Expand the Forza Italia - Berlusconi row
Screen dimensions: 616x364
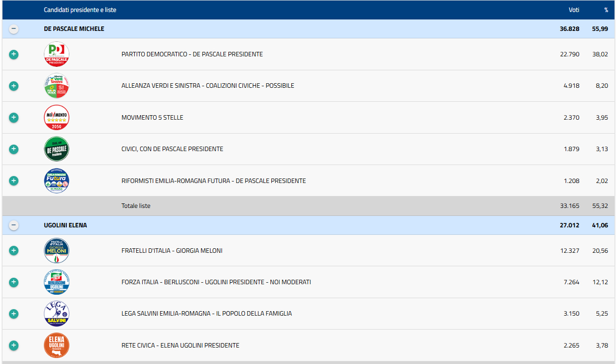[14, 282]
